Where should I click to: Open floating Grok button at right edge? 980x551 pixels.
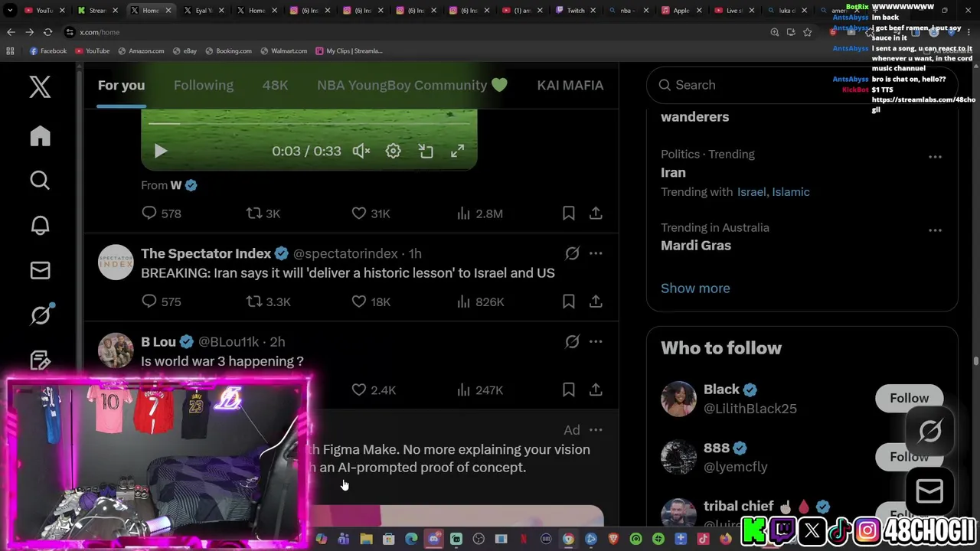930,431
